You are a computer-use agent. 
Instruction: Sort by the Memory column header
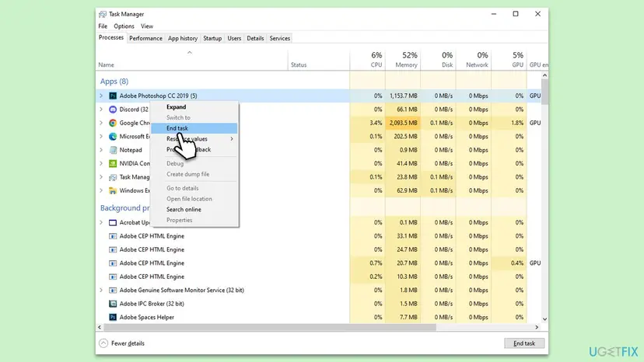[x=403, y=60]
